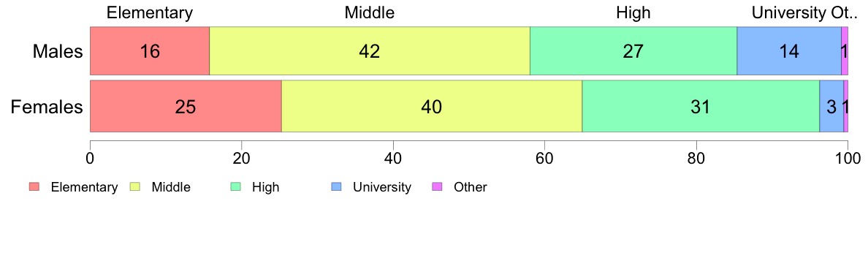
Task: Click the red Elementary legend swatch
Action: pos(34,187)
